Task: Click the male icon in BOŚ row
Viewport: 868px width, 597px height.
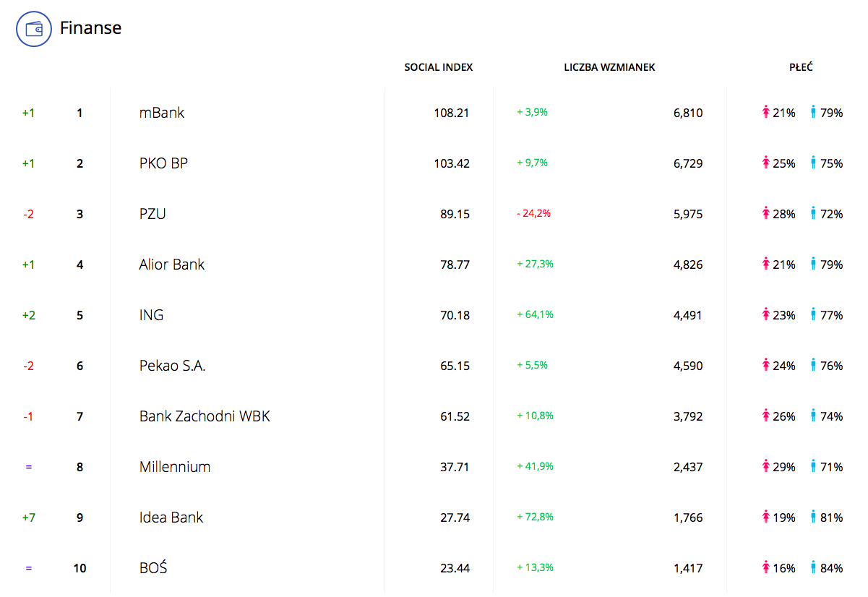Action: (813, 567)
